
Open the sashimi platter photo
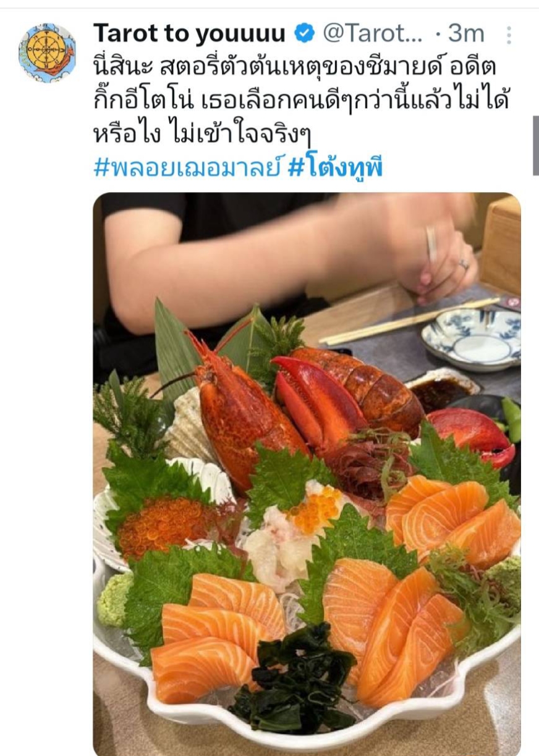(307, 474)
